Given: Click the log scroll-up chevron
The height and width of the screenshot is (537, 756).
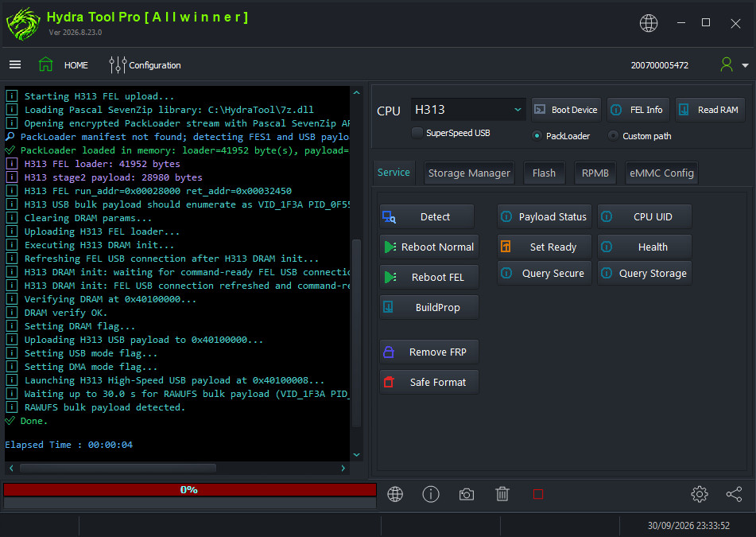Looking at the screenshot, I should (356, 92).
